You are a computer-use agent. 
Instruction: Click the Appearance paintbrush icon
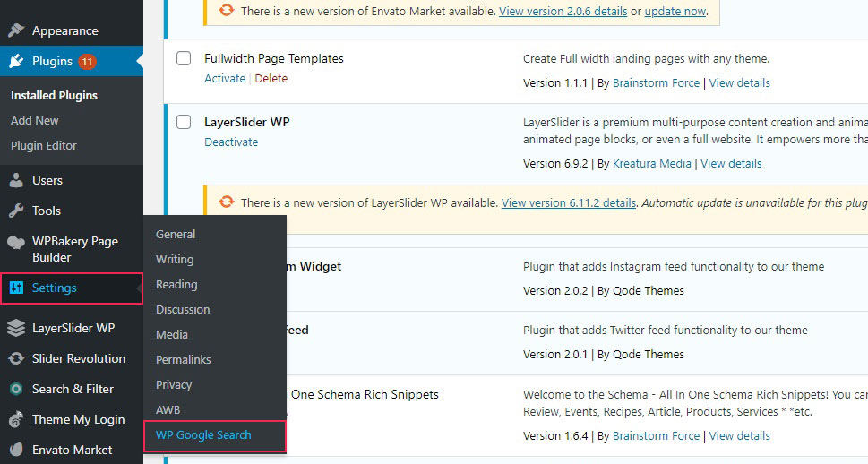coord(16,30)
